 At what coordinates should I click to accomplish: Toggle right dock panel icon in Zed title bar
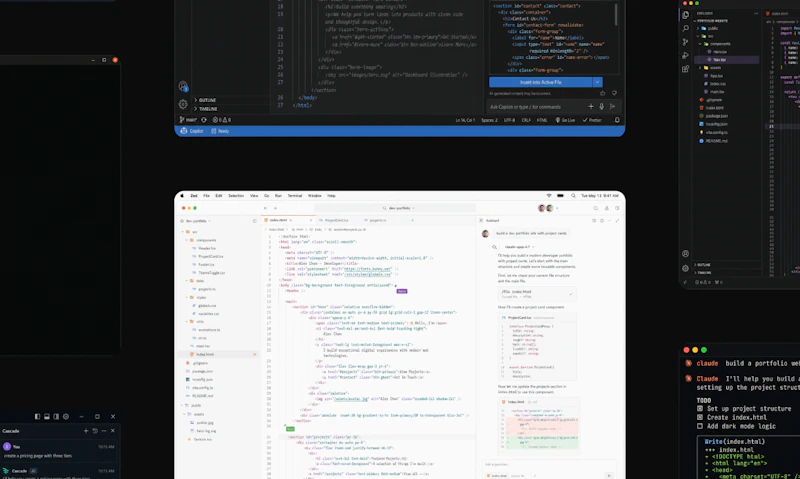pyautogui.click(x=617, y=208)
